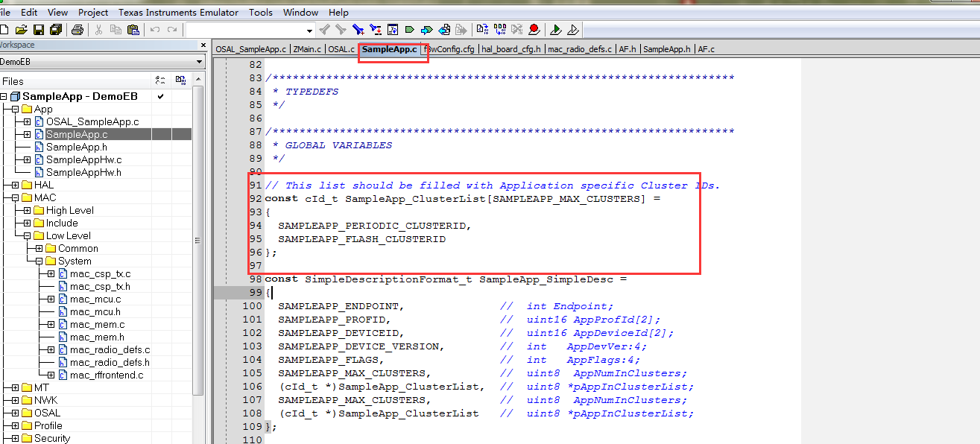The image size is (980, 444).
Task: Switch to the AF.c tab
Action: (706, 49)
